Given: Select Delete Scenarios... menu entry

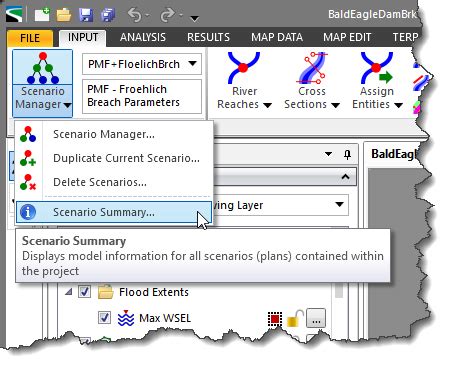Looking at the screenshot, I should point(114,182).
